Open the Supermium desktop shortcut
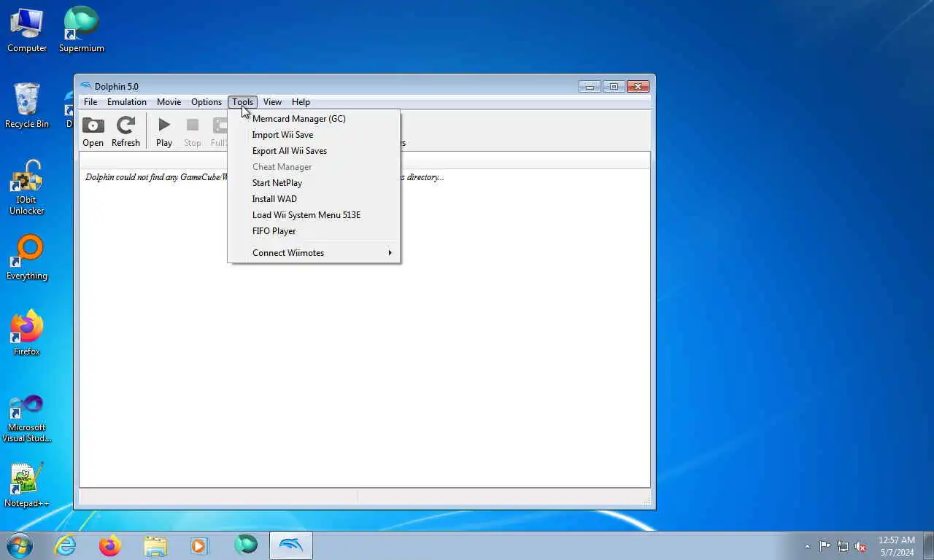 click(x=82, y=31)
